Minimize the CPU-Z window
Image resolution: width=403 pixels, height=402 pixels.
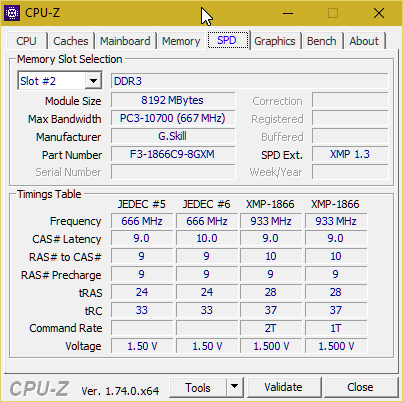[288, 13]
